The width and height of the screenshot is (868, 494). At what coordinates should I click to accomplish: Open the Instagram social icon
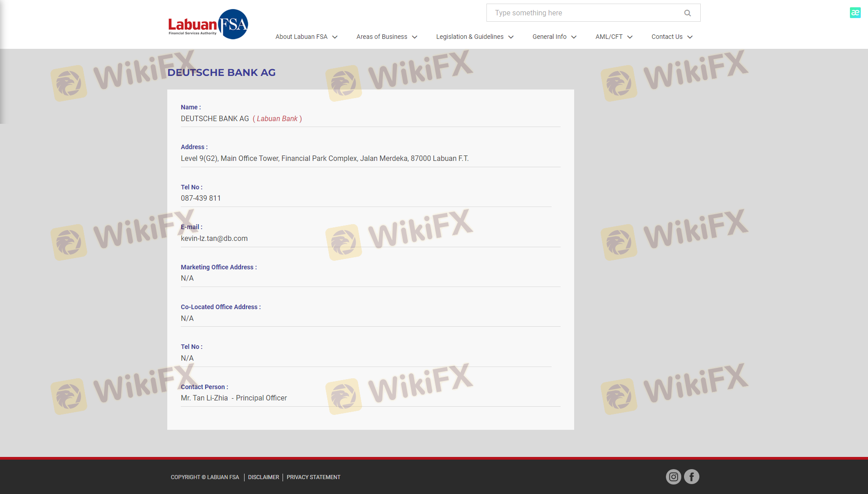(x=673, y=477)
